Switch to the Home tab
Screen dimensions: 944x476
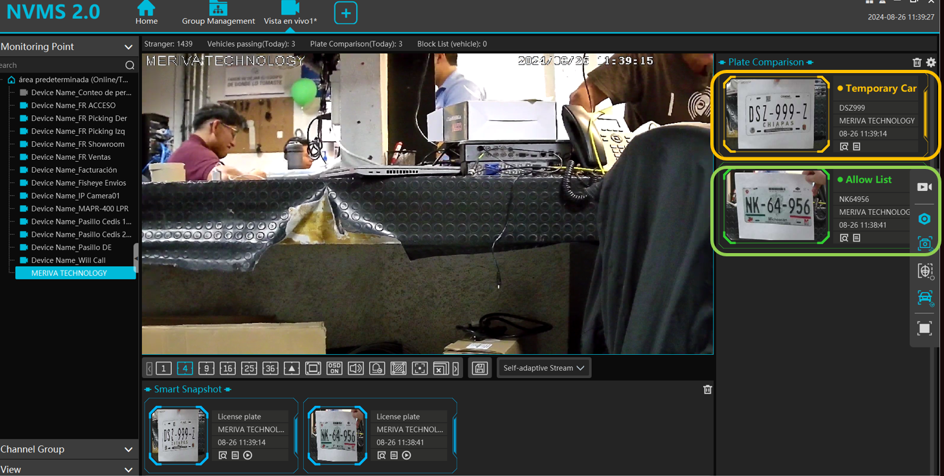(146, 14)
